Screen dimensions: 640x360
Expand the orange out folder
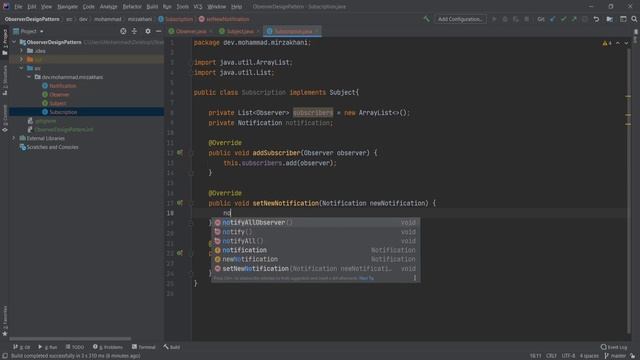[x=22, y=59]
